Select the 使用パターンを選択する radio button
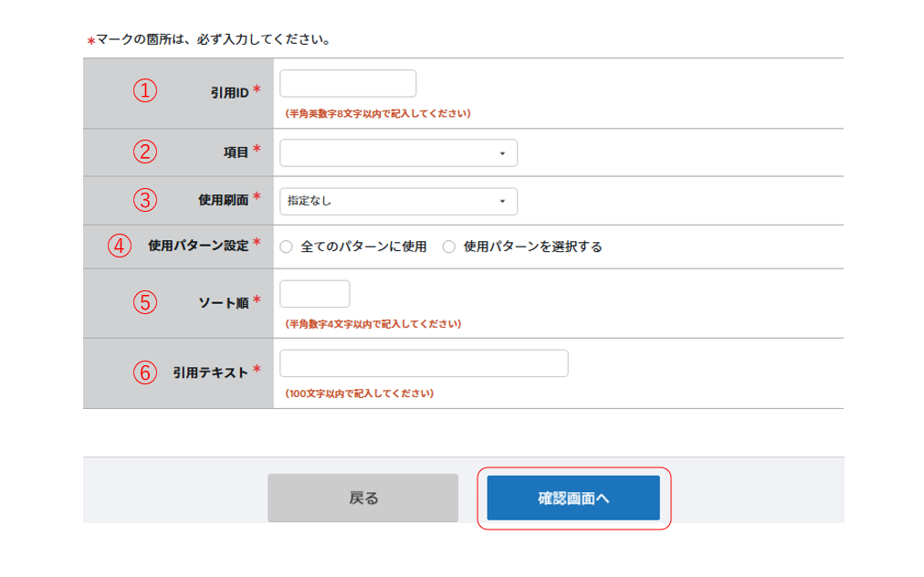Image resolution: width=924 pixels, height=577 pixels. coord(449,247)
